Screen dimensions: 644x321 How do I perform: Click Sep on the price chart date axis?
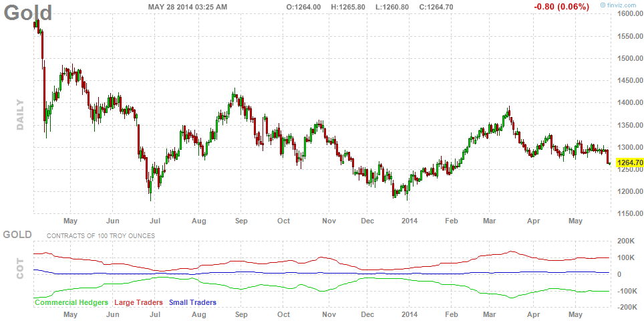tap(241, 221)
